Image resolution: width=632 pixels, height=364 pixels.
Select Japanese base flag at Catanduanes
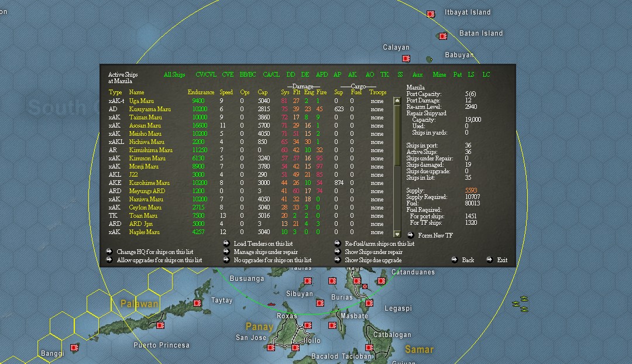[x=382, y=281]
